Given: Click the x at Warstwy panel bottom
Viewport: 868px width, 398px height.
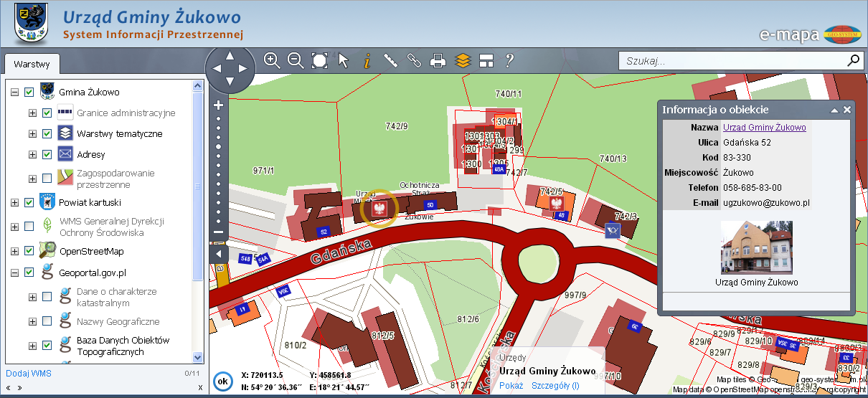Looking at the screenshot, I should (200, 387).
